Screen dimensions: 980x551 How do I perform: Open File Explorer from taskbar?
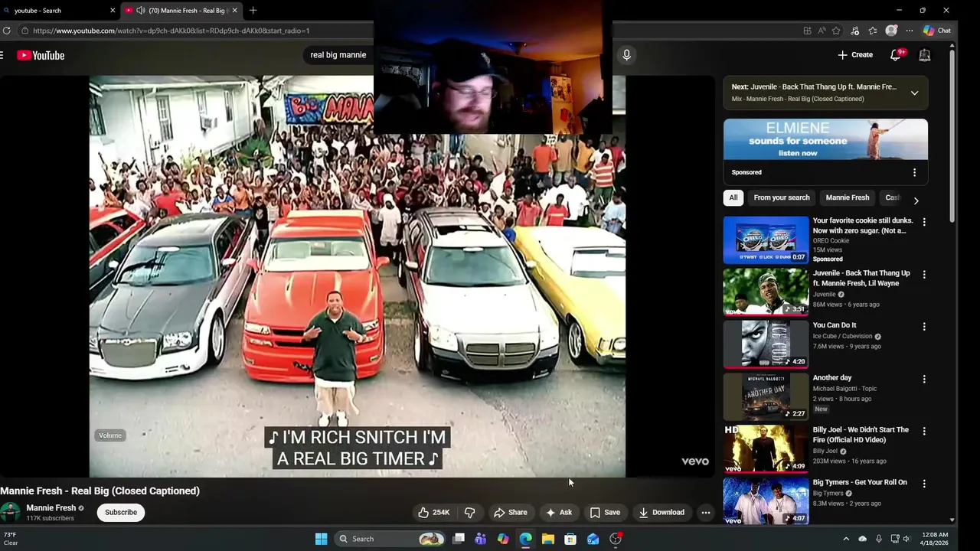pyautogui.click(x=548, y=539)
